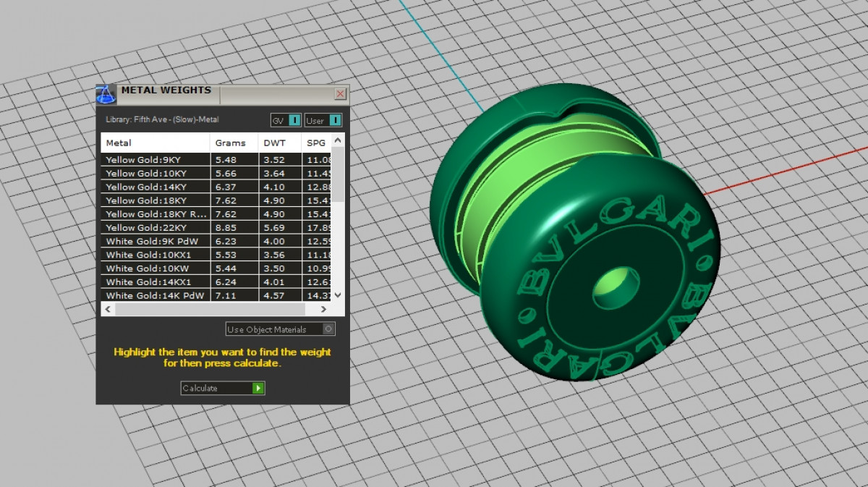
Task: Sort by the Grams column header
Action: [x=234, y=143]
